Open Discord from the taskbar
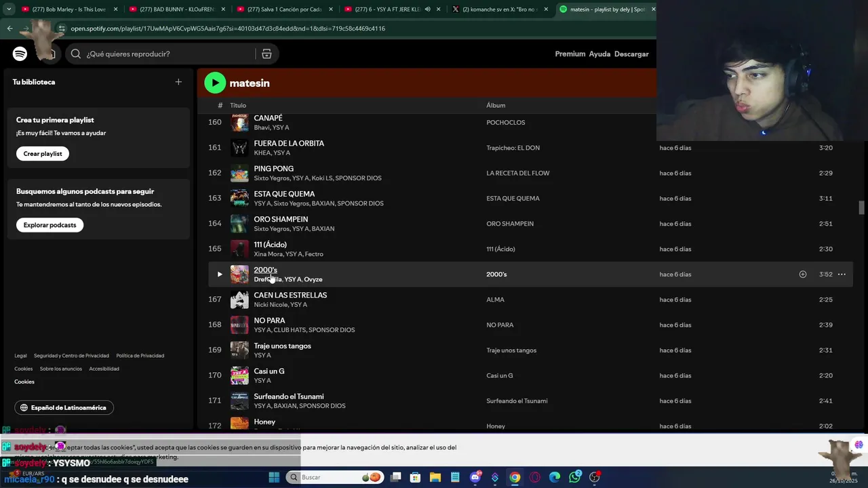 tap(475, 477)
